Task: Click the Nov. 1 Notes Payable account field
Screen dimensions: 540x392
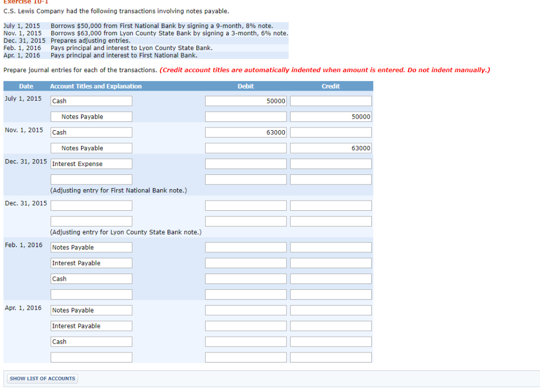Action: pos(91,148)
